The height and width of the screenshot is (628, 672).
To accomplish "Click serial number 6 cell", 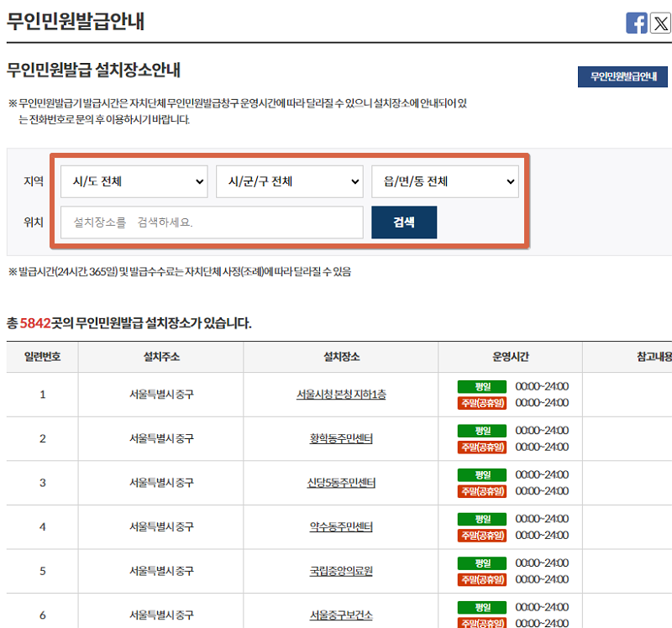I will 43,615.
